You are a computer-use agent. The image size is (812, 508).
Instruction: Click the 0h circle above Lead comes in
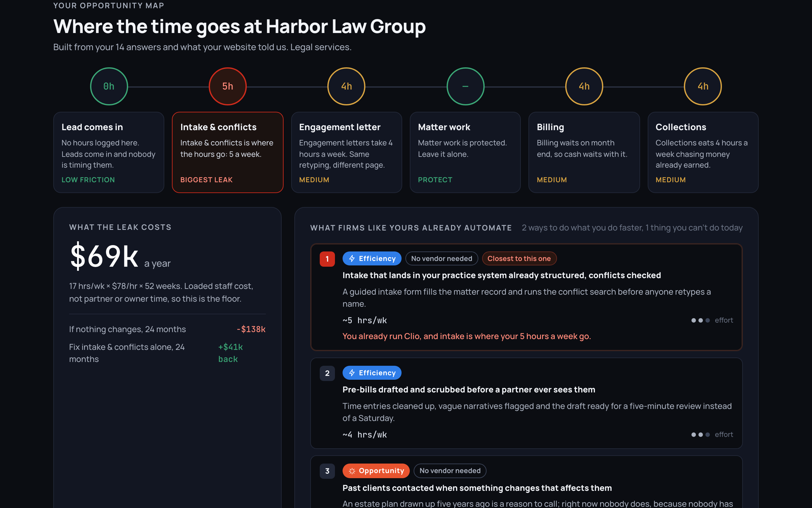109,86
